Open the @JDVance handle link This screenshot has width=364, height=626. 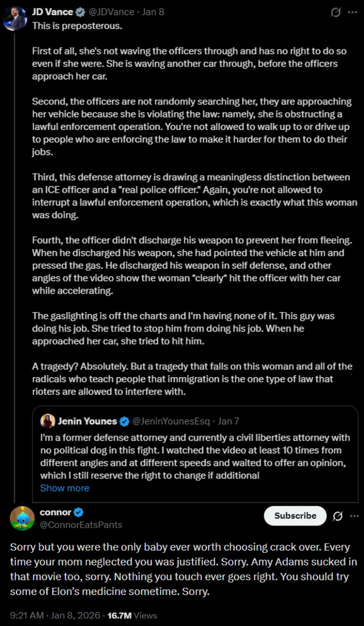(111, 12)
